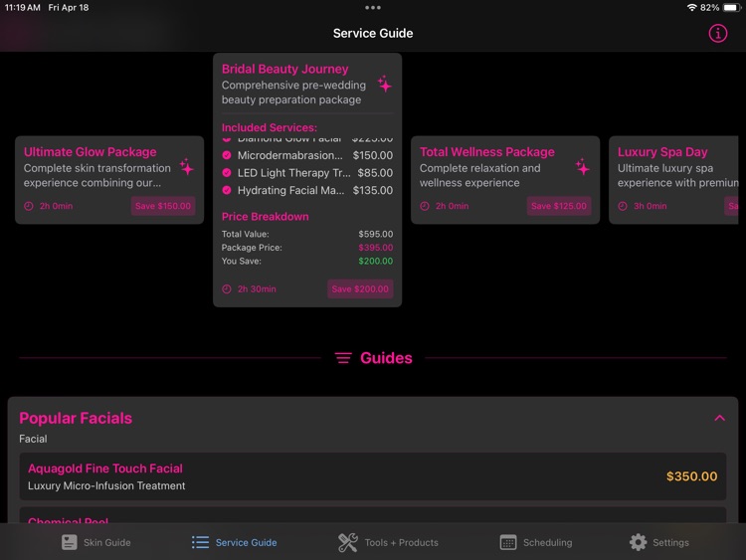Tap the sparkle icon on Total Wellness Package
746x560 pixels.
tap(582, 167)
